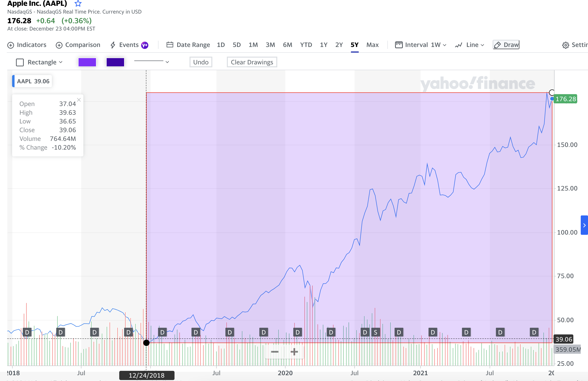588x381 pixels.
Task: Zoom out the chart with minus button
Action: (275, 352)
